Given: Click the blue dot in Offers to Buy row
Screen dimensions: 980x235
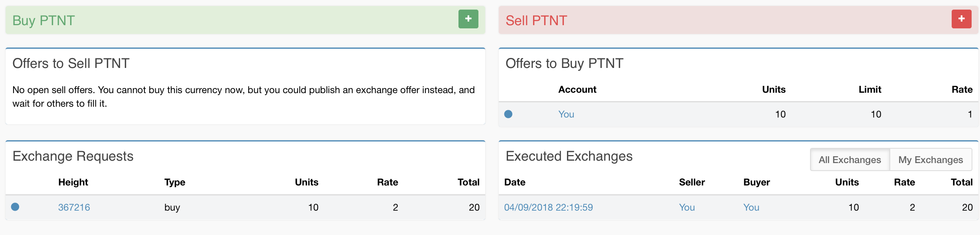Looking at the screenshot, I should (x=508, y=114).
